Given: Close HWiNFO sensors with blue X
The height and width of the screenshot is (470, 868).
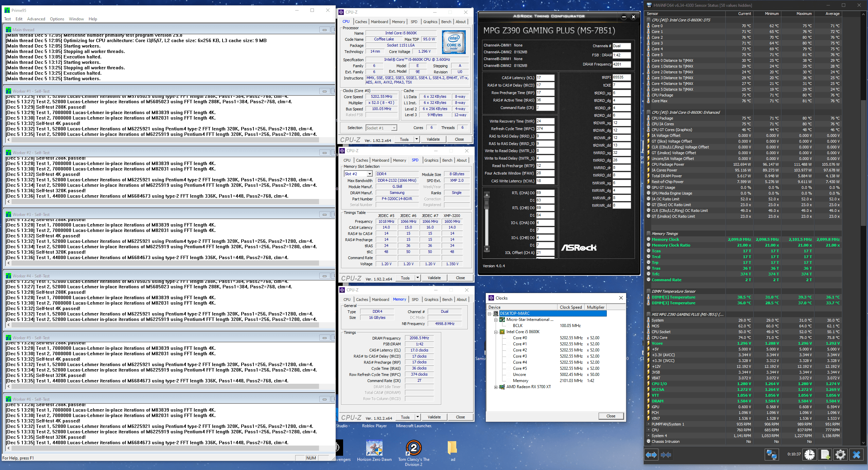Looking at the screenshot, I should point(856,455).
